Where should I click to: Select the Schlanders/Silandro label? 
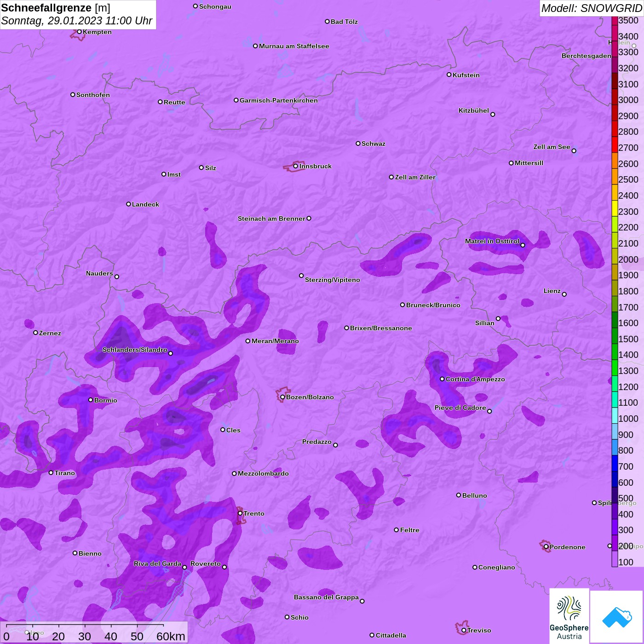click(x=135, y=350)
